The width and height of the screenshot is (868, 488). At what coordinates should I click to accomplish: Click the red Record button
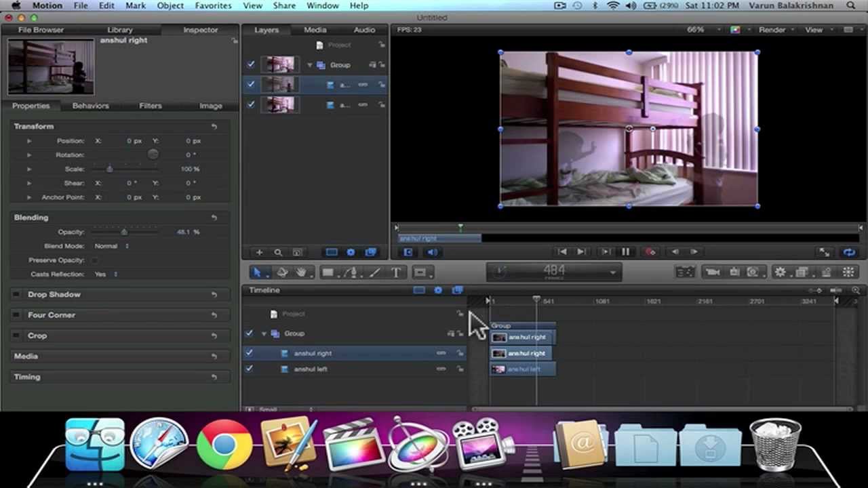point(650,251)
